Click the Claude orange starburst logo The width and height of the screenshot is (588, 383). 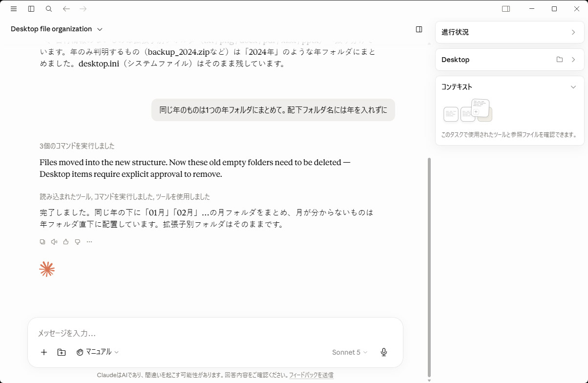[x=47, y=269]
